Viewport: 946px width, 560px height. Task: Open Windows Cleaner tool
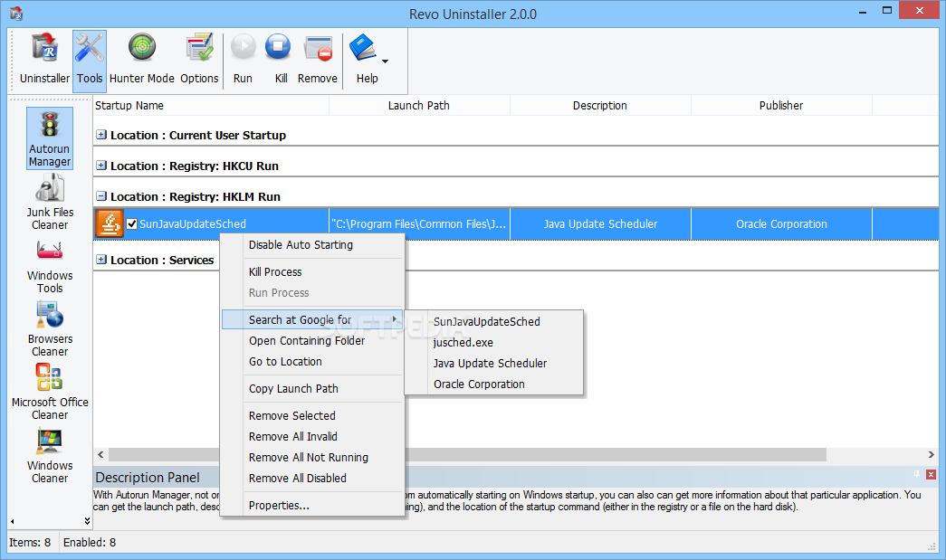coord(50,456)
